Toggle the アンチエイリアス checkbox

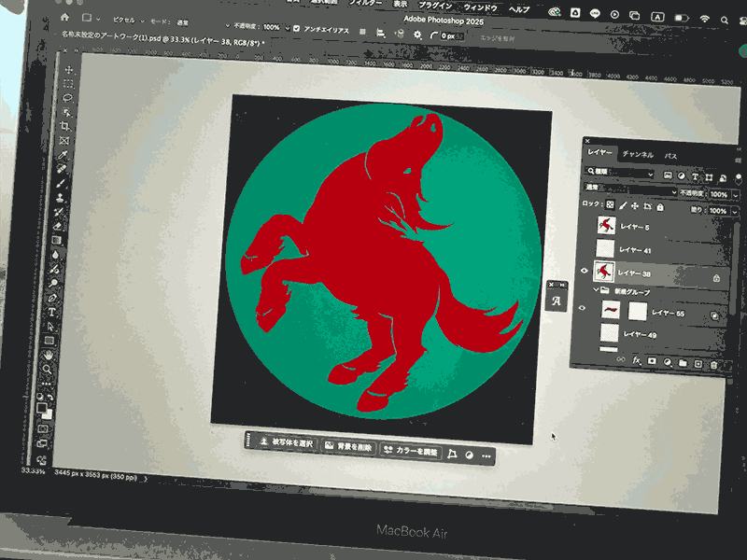[296, 29]
